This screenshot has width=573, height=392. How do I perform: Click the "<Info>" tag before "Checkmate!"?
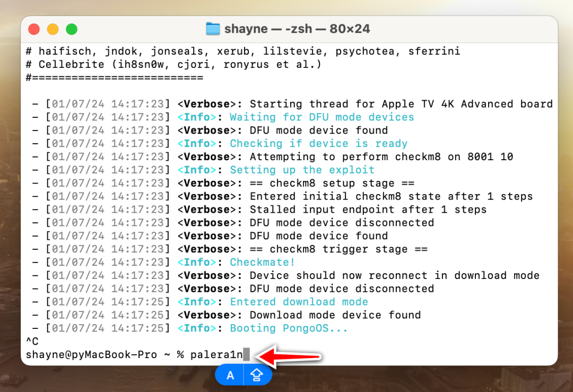(197, 262)
